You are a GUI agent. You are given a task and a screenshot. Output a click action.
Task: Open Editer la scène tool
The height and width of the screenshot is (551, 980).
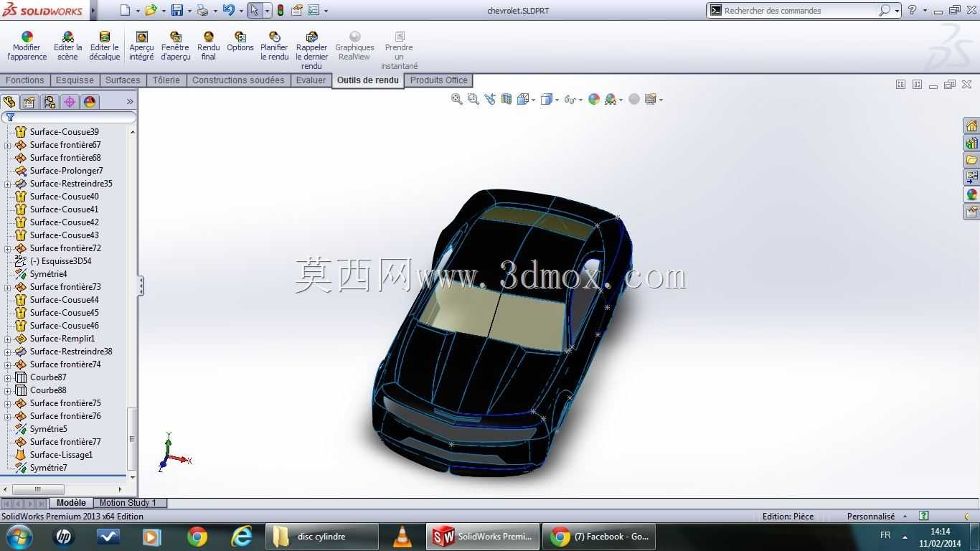[x=67, y=47]
